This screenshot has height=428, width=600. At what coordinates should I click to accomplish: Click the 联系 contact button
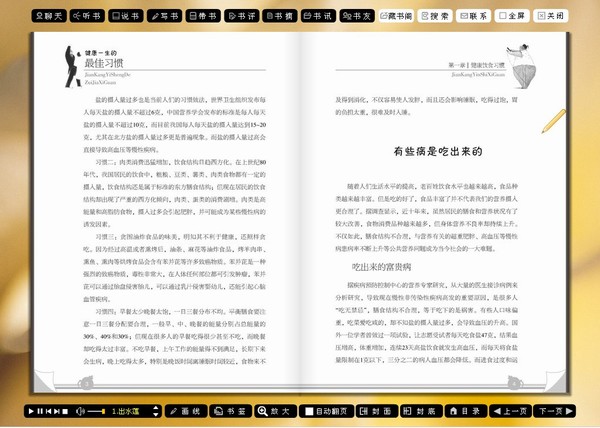tap(474, 16)
